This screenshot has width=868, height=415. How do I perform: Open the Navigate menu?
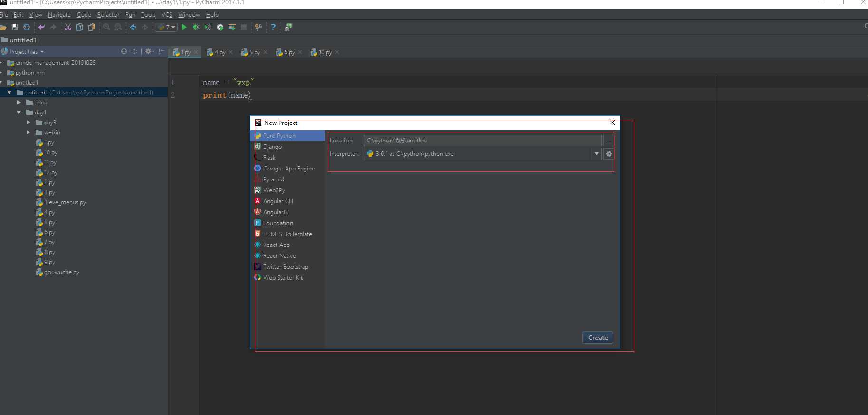point(59,15)
